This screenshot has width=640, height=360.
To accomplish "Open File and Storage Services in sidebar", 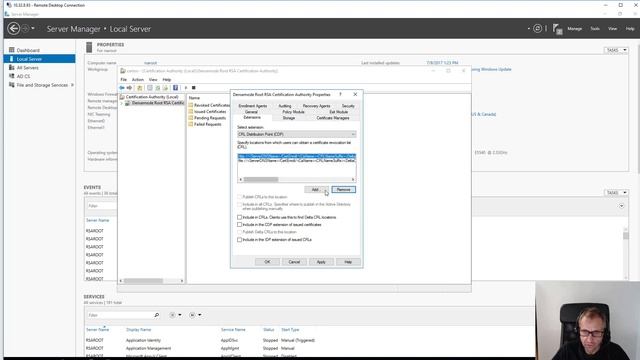I will (x=42, y=85).
